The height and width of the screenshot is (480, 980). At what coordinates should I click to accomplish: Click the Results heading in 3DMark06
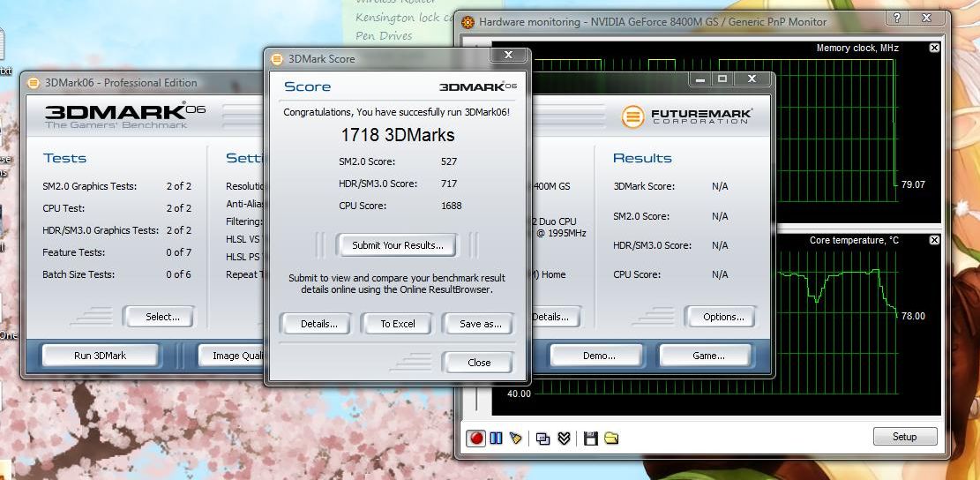[642, 158]
